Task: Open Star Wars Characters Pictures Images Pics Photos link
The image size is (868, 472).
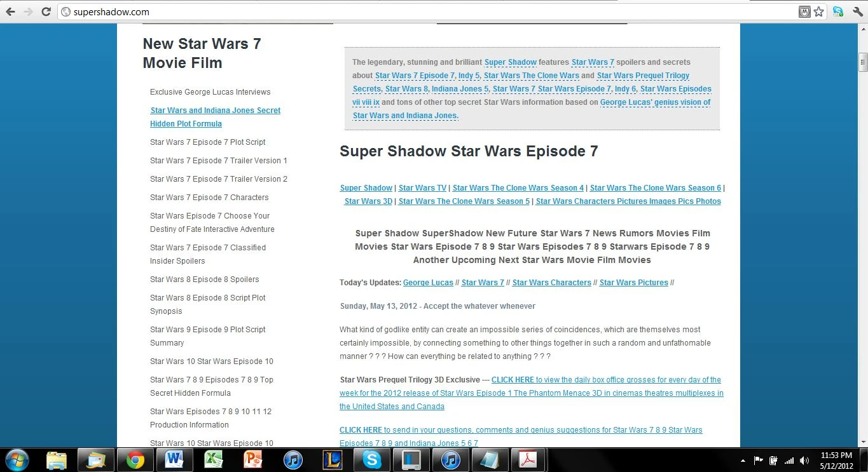Action: click(x=628, y=201)
